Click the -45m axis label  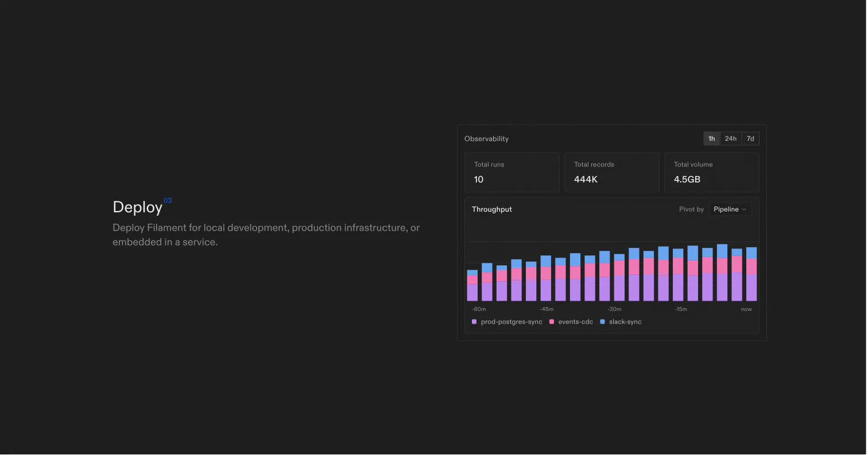(x=547, y=309)
